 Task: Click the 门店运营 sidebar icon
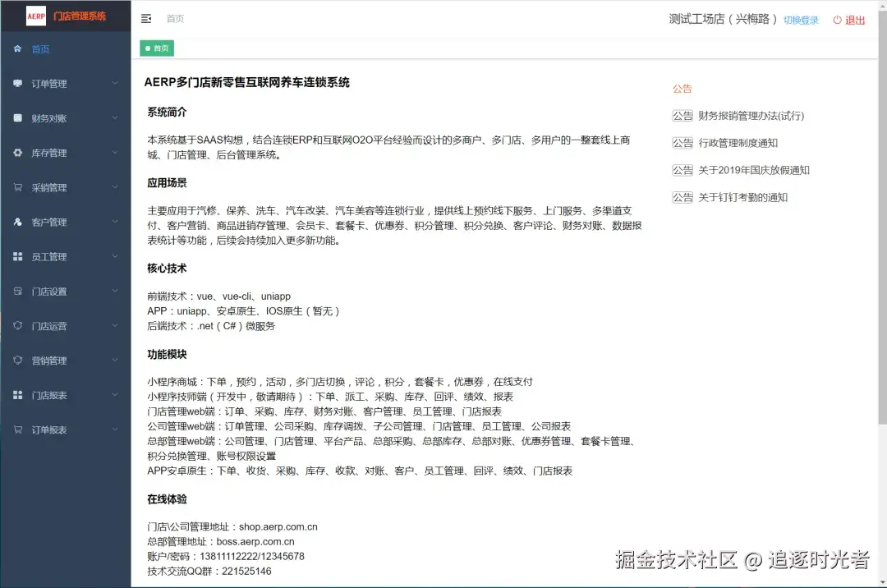pyautogui.click(x=17, y=326)
